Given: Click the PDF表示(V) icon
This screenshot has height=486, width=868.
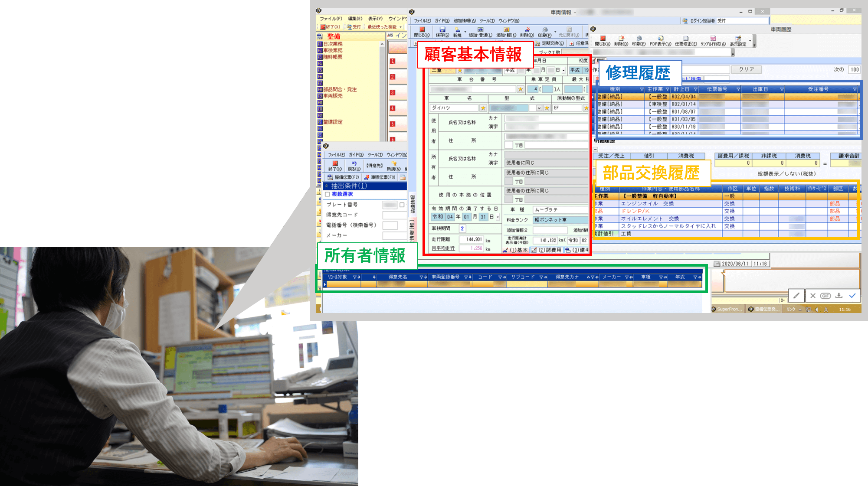Looking at the screenshot, I should click(660, 41).
